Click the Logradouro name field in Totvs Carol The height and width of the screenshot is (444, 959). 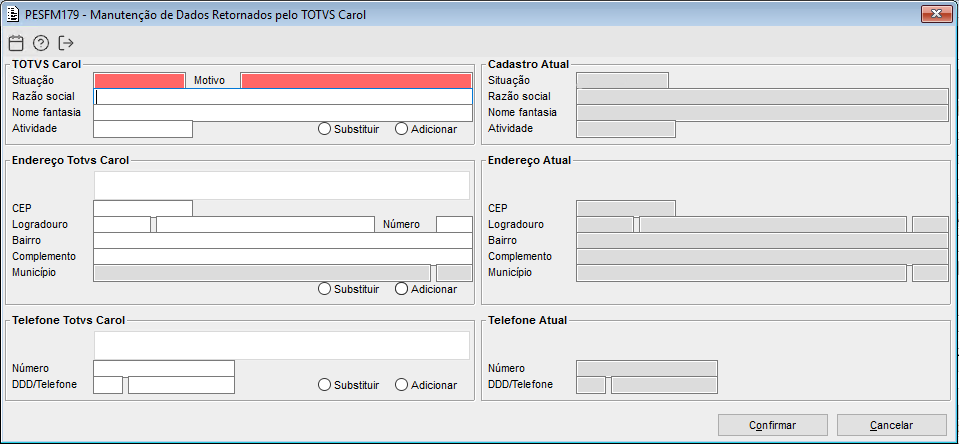pyautogui.click(x=265, y=224)
